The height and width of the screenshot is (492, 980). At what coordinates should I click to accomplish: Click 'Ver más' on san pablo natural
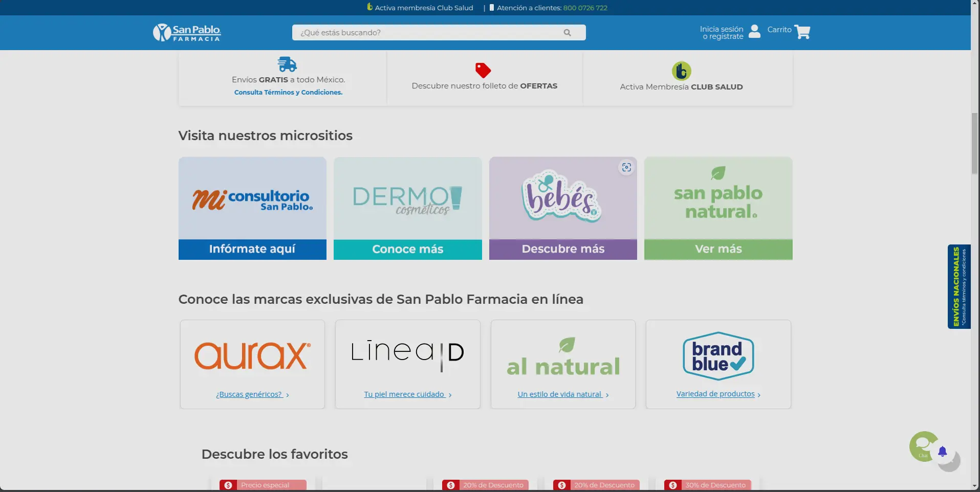point(718,249)
